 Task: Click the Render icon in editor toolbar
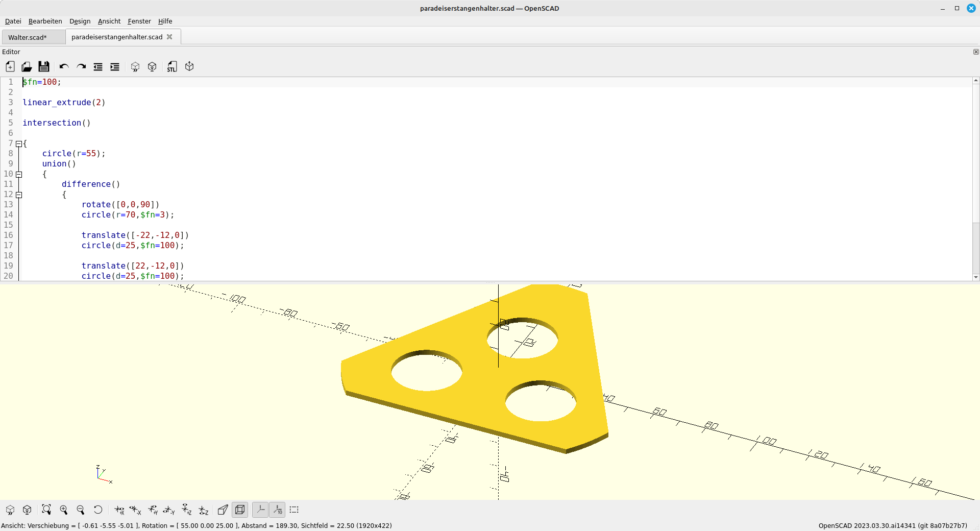click(x=152, y=67)
